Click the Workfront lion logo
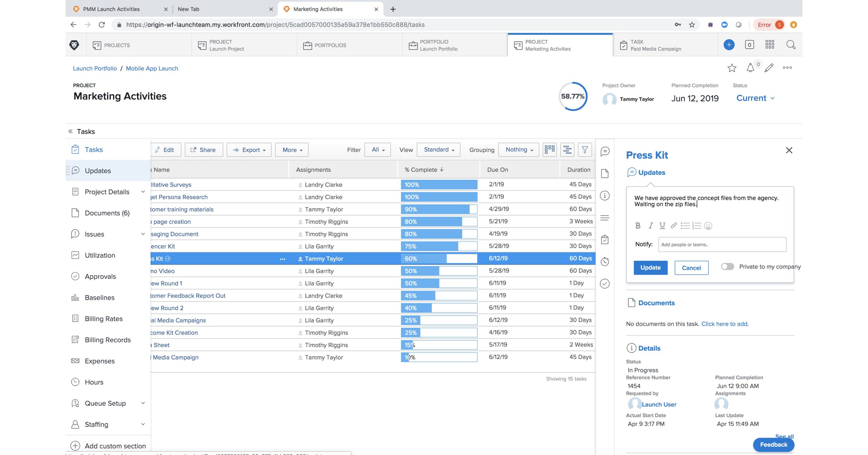Viewport: 868px width, 455px height. click(x=74, y=45)
